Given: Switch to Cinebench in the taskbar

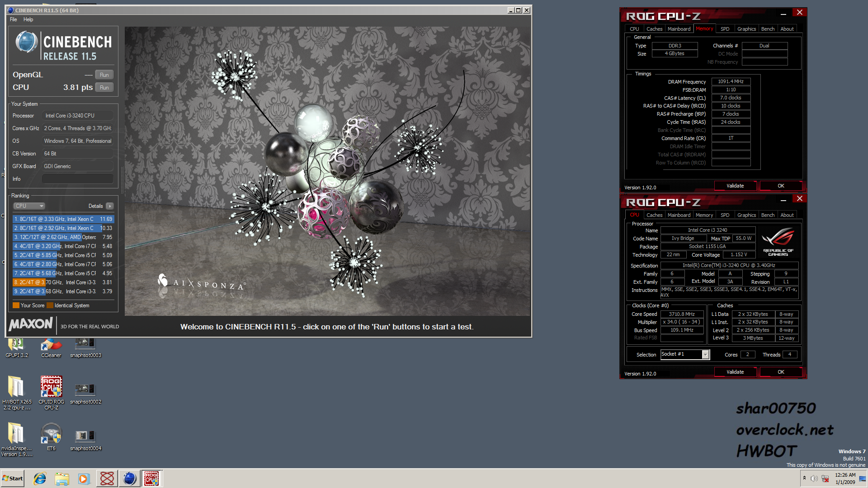Looking at the screenshot, I should [x=129, y=479].
